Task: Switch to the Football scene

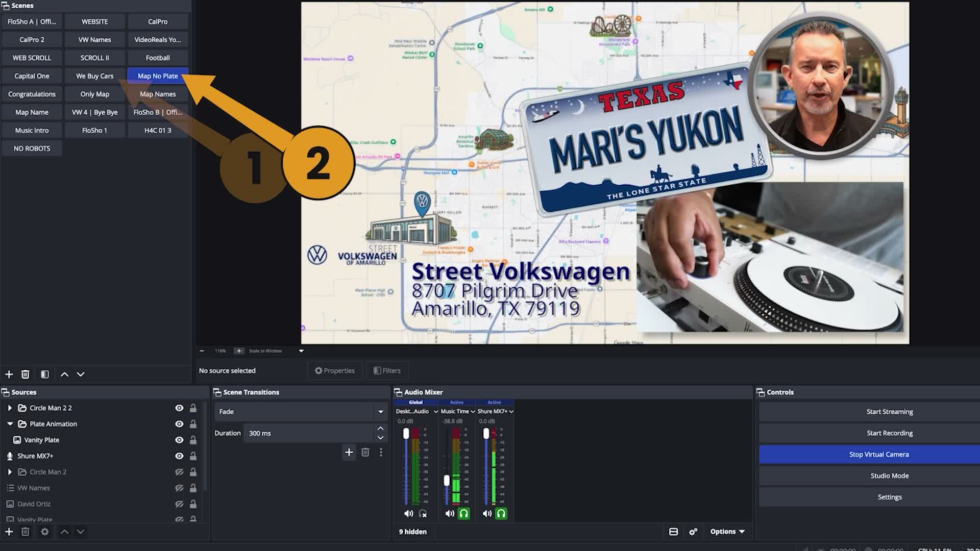Action: click(x=158, y=58)
